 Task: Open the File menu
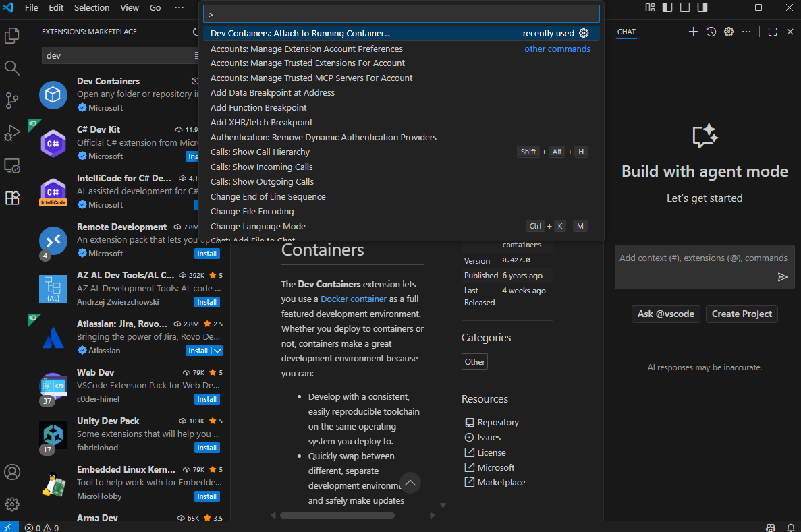[x=32, y=7]
